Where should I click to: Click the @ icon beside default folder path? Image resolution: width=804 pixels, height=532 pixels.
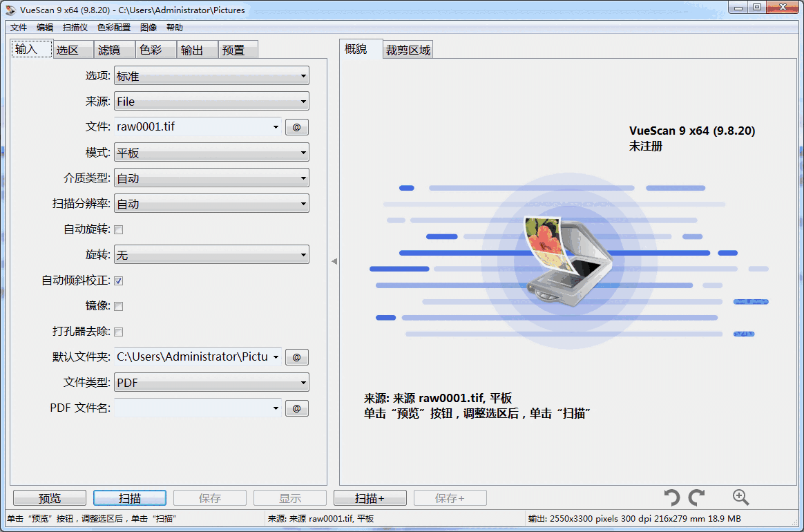coord(296,357)
